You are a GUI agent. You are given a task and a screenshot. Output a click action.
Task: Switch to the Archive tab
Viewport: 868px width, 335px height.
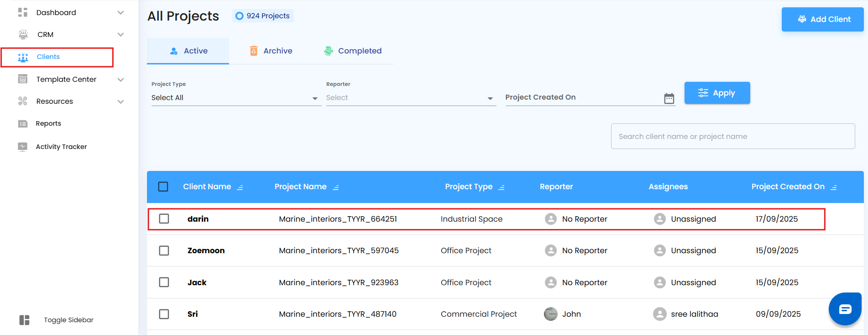(271, 51)
